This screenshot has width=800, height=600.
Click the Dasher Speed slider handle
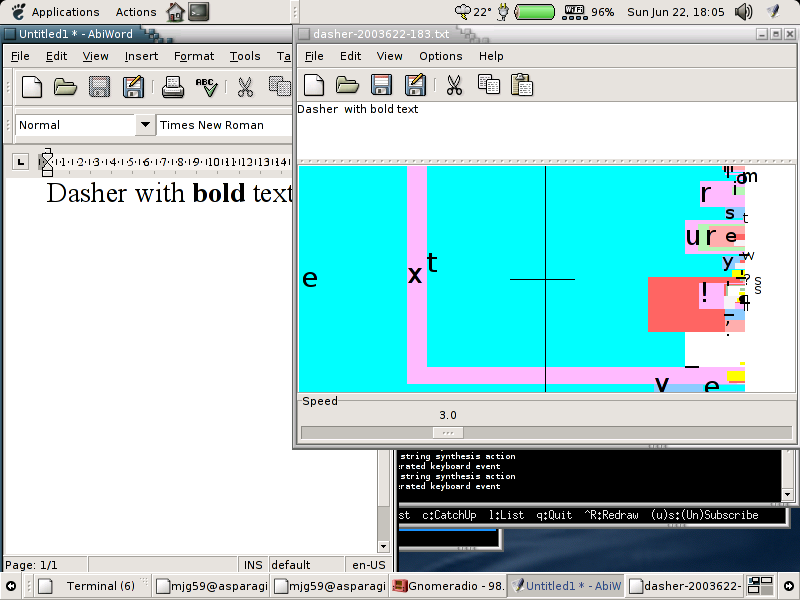point(447,432)
